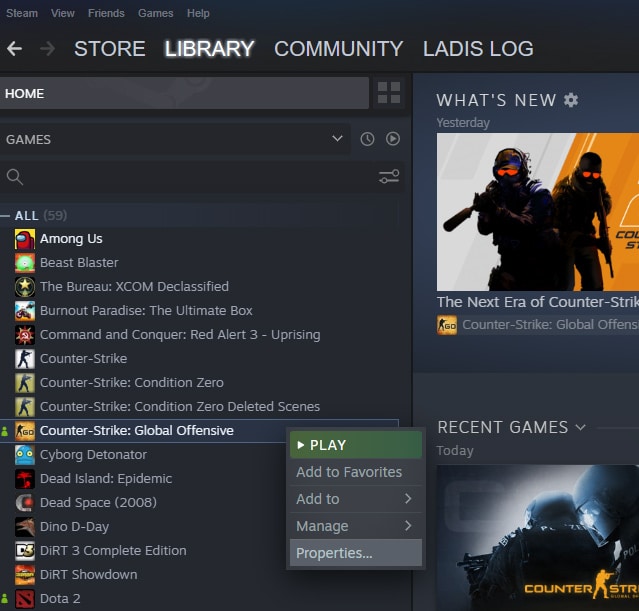Viewport: 639px width, 611px height.
Task: Open the Manage submenu
Action: tap(354, 526)
